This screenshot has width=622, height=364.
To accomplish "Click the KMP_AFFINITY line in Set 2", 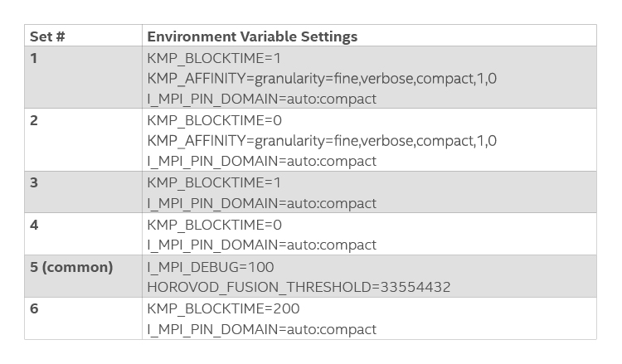I will point(322,141).
